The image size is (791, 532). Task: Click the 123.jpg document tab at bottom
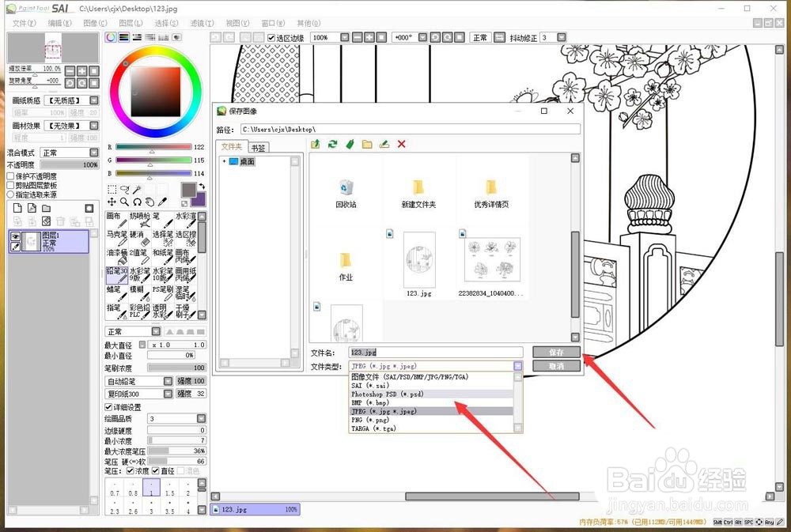click(255, 509)
